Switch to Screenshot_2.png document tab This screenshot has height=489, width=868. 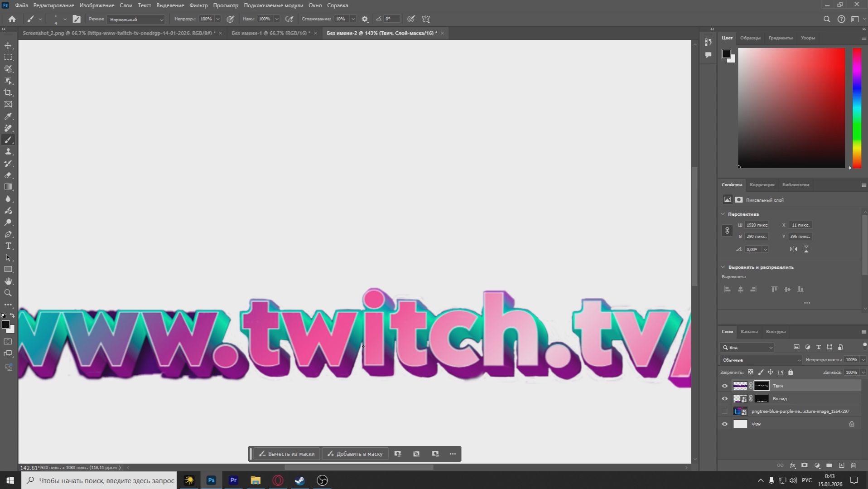(x=119, y=33)
